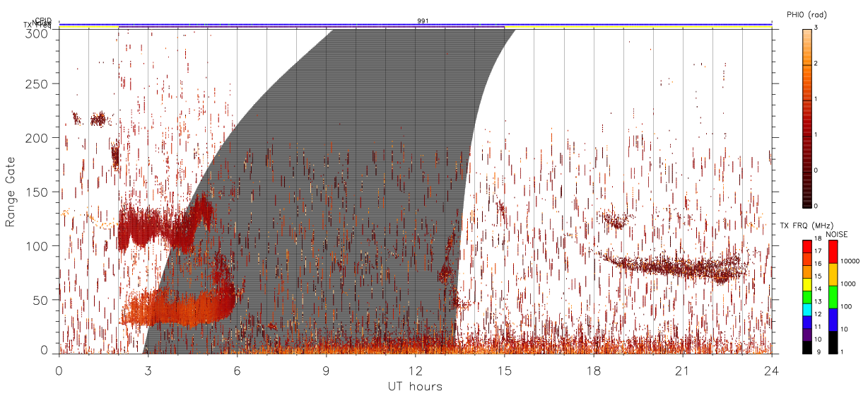
Task: Click the '12' label in TX FRQ legend
Action: [x=818, y=315]
